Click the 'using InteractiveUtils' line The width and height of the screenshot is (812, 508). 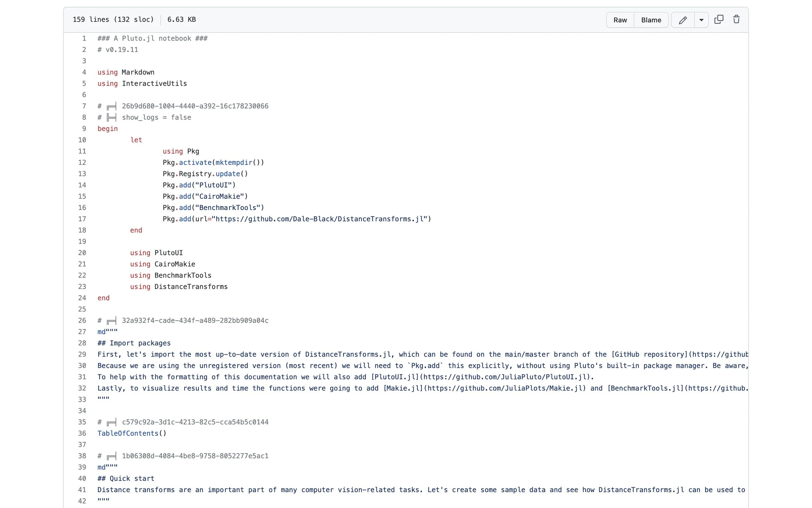click(x=142, y=84)
